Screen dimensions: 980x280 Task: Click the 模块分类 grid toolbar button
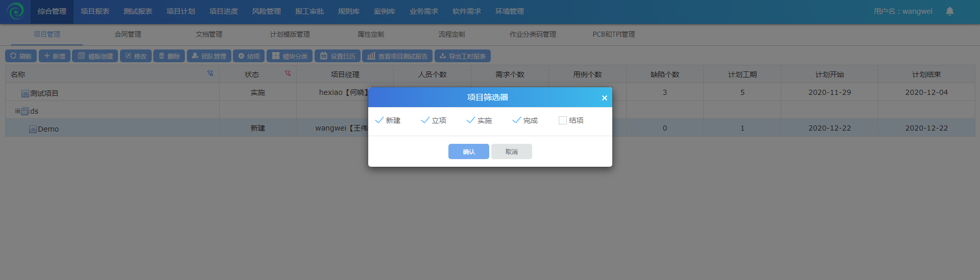[x=290, y=56]
